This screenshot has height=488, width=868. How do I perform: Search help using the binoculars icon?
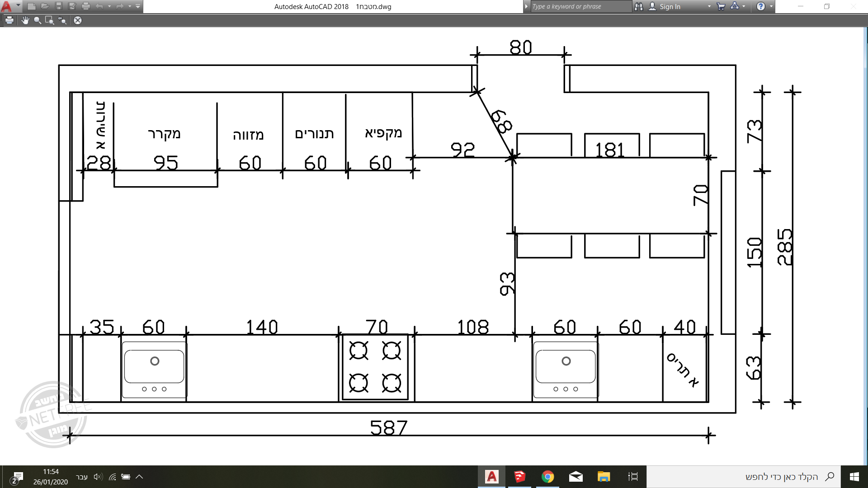point(638,6)
